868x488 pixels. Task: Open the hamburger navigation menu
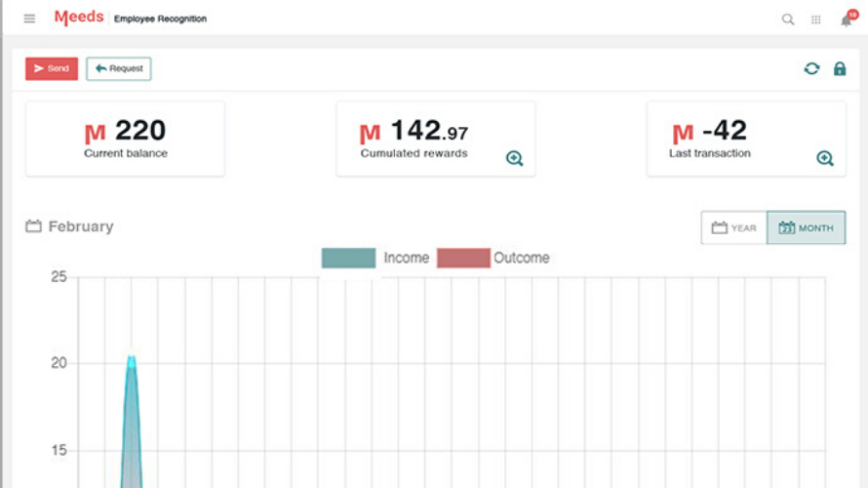(29, 19)
